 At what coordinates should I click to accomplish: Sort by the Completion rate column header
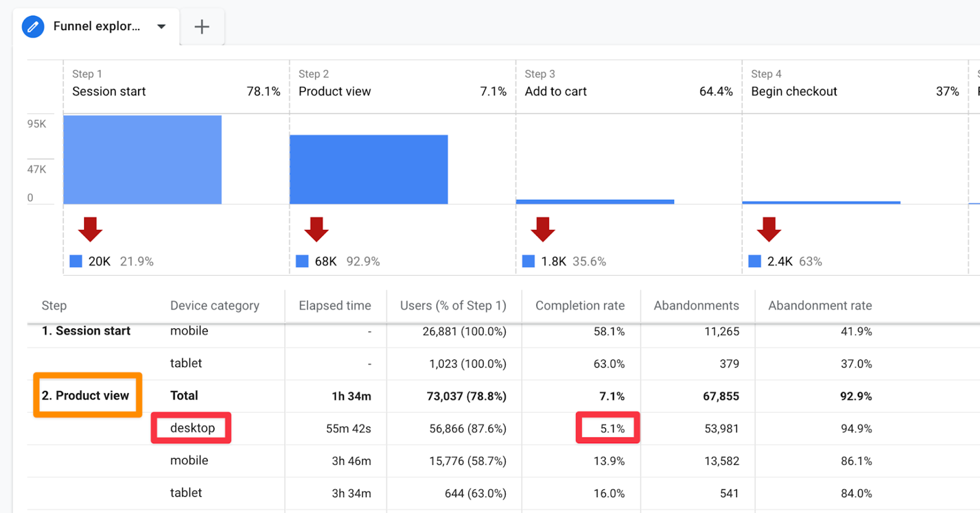580,305
